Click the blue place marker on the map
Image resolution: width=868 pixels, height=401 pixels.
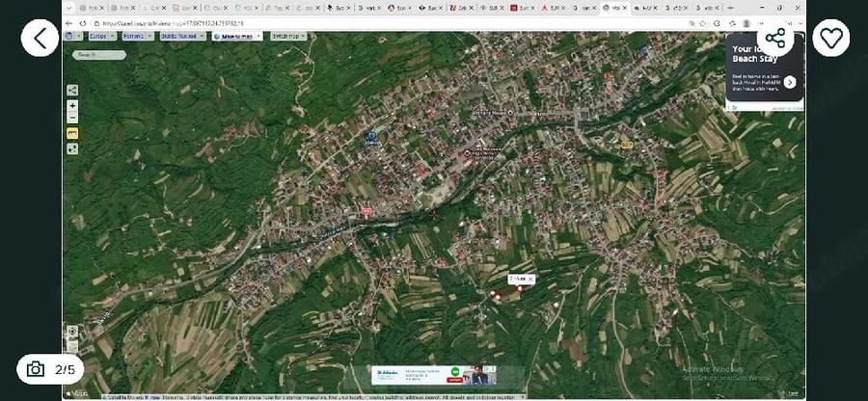pos(372,136)
